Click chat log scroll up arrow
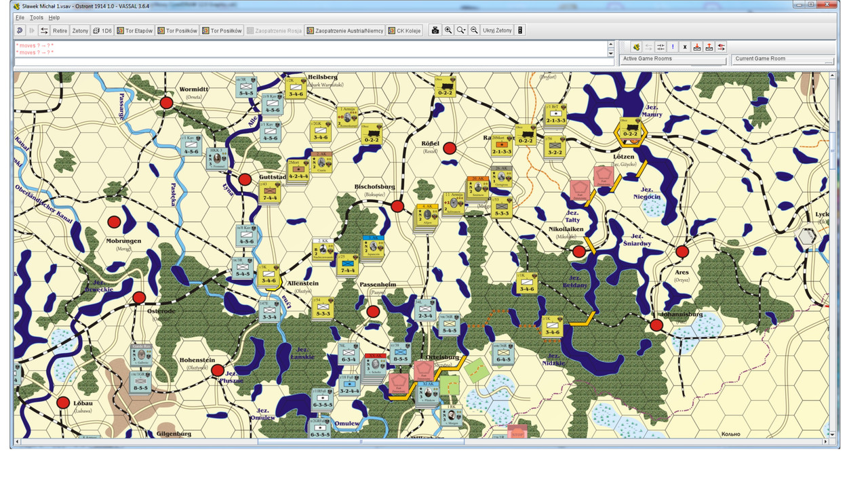The width and height of the screenshot is (868, 486). pos(610,45)
